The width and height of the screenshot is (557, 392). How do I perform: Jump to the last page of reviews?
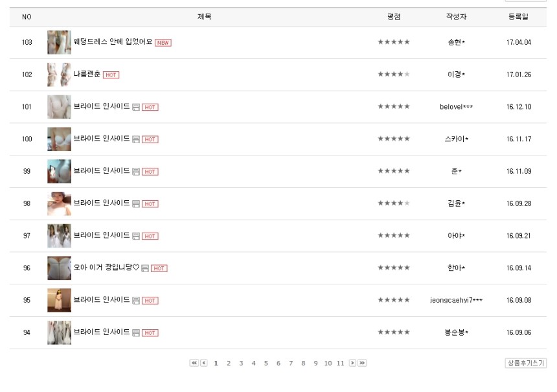(x=362, y=363)
